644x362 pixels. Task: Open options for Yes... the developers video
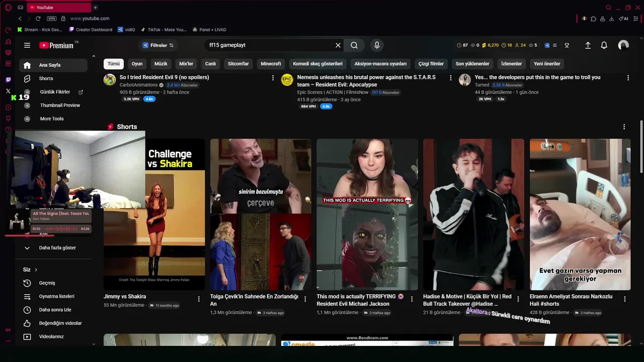628,78
